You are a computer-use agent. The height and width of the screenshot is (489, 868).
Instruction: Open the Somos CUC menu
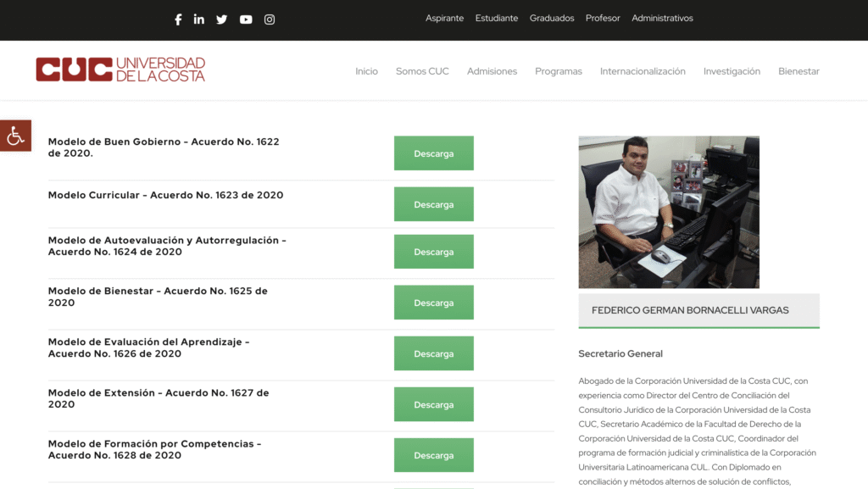(422, 71)
